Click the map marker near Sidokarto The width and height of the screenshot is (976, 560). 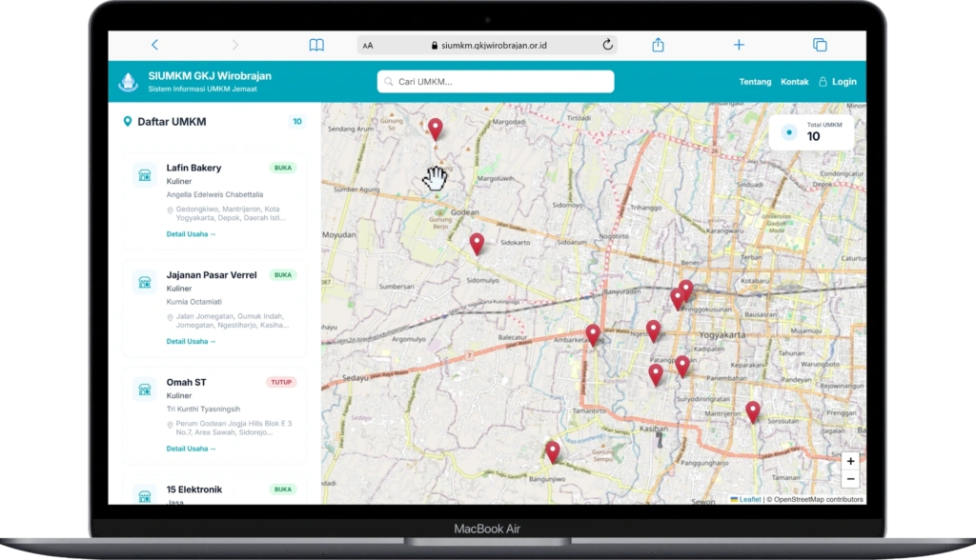click(x=477, y=245)
